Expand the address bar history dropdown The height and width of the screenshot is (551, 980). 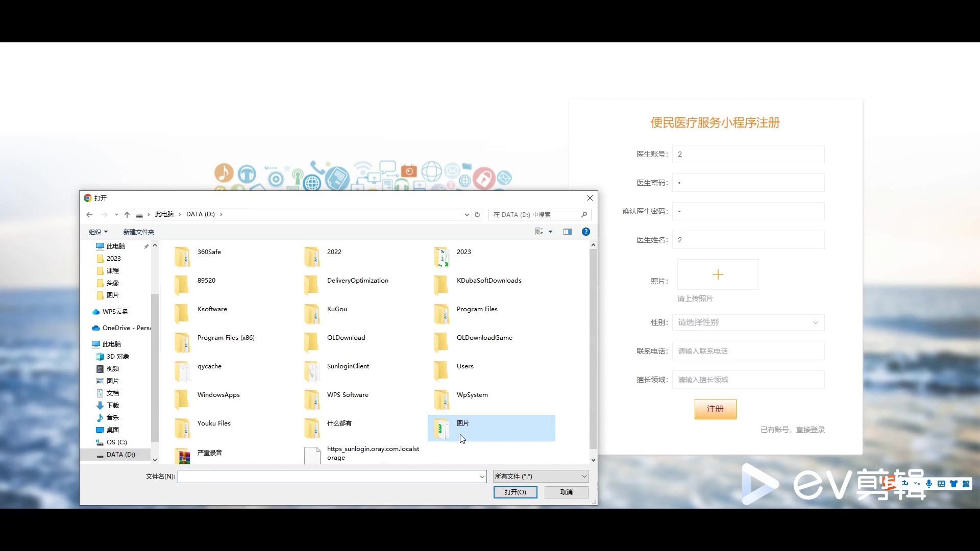coord(467,215)
